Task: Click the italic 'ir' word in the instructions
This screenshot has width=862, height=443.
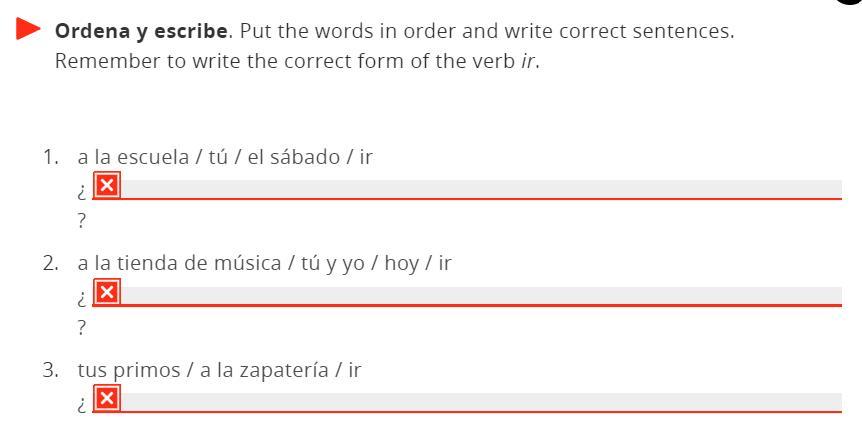Action: 527,61
